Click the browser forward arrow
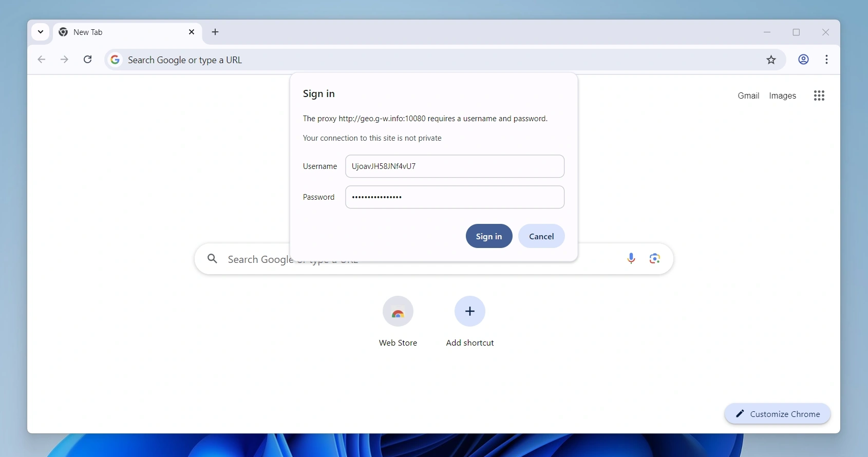The width and height of the screenshot is (868, 457). [65, 60]
